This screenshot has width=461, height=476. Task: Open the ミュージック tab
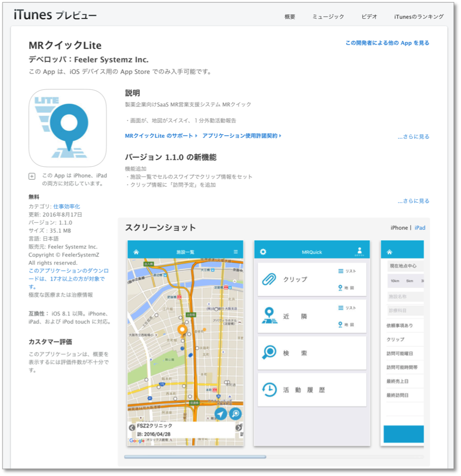(x=328, y=16)
